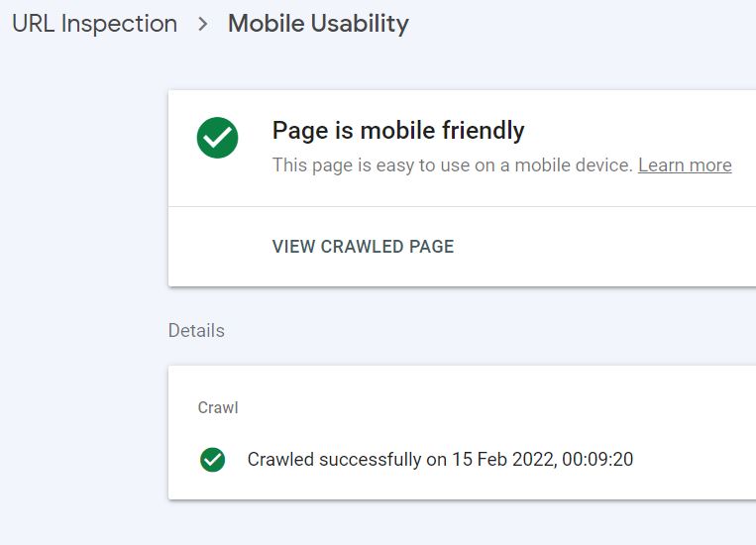
Task: Click the word CRAWLED in the action button
Action: click(x=363, y=247)
